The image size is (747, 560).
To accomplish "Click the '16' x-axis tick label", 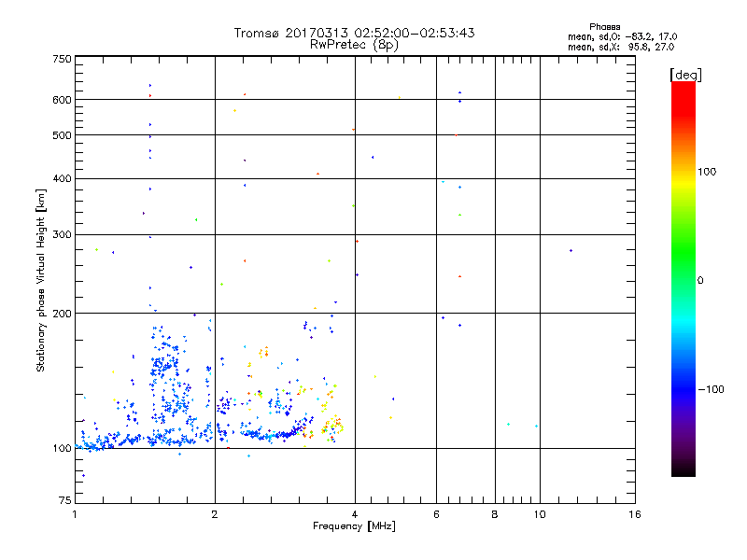I will [x=635, y=514].
